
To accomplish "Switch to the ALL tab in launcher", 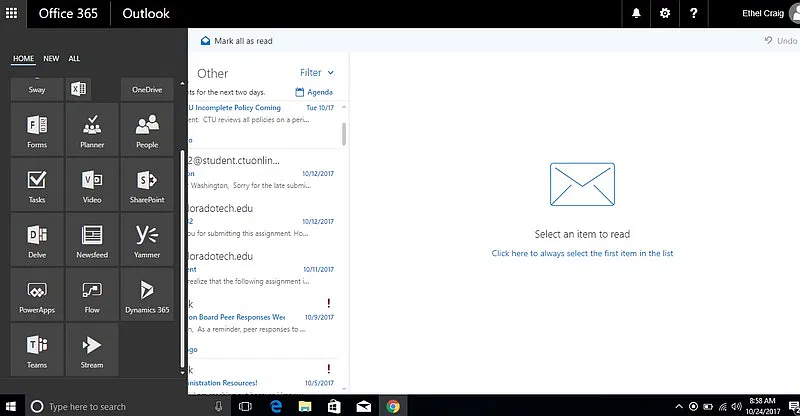I will coord(74,59).
